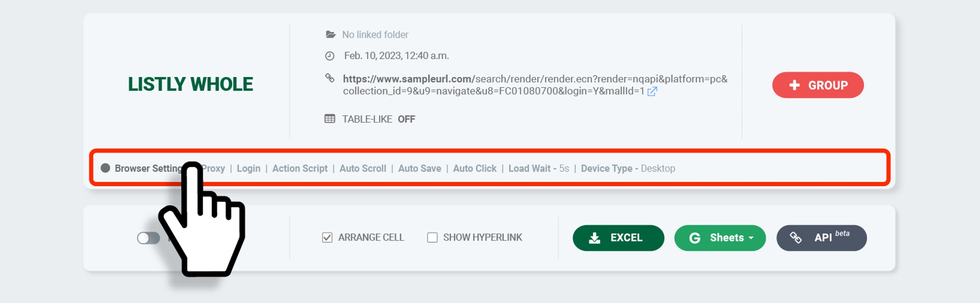980x303 pixels.
Task: Click the folder icon beside No linked folder
Action: 331,35
